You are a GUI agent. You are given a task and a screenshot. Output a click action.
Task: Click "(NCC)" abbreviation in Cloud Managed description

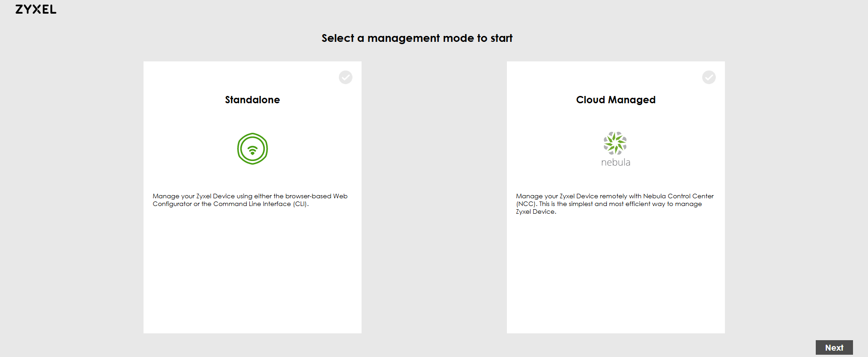526,204
